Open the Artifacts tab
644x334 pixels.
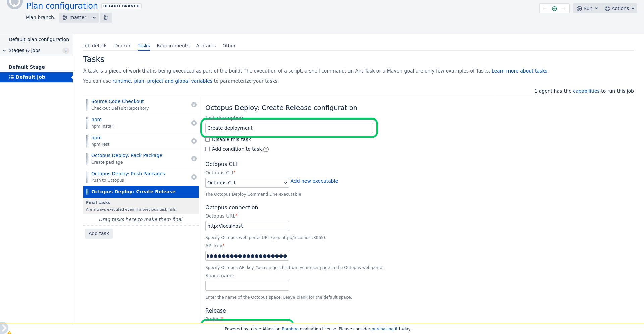tap(206, 46)
